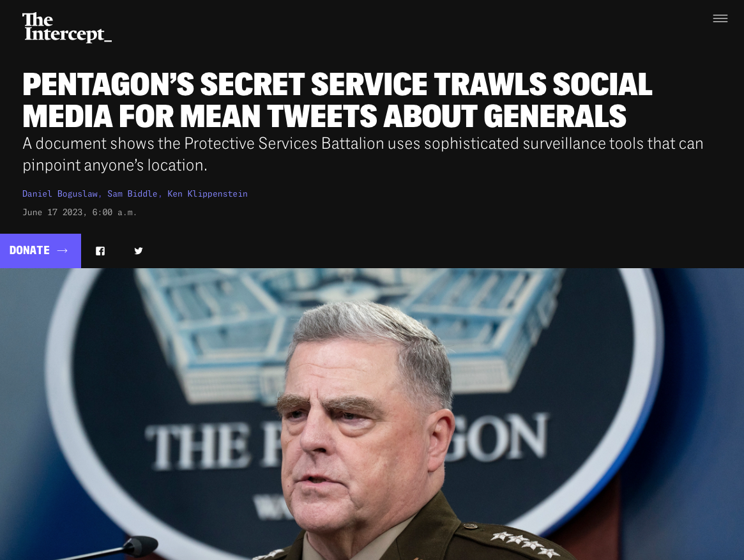Click the word GENERALS in the headline

coord(555,116)
